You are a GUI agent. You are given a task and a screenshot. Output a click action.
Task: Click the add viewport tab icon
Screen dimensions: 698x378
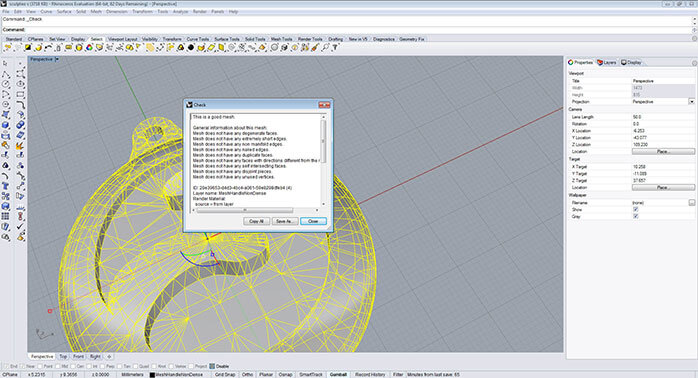109,357
